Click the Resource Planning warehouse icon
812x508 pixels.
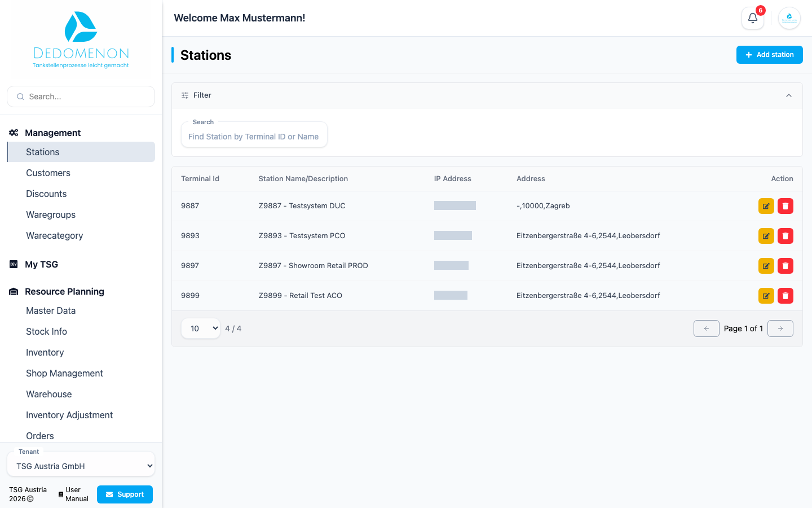pyautogui.click(x=14, y=291)
